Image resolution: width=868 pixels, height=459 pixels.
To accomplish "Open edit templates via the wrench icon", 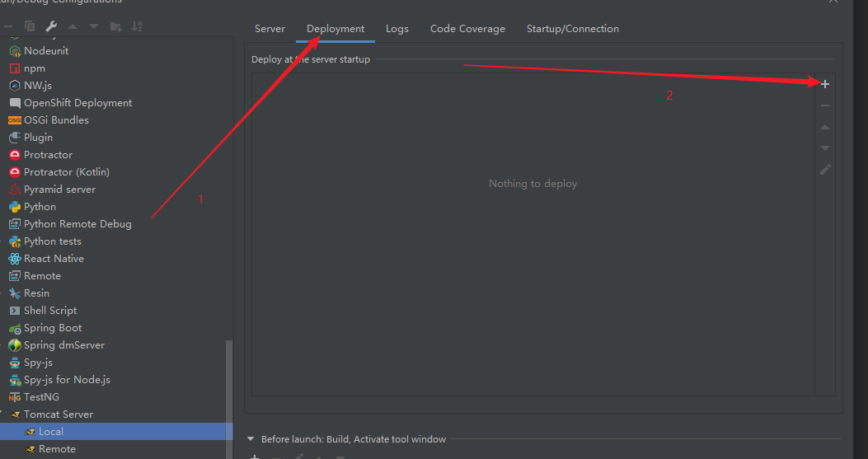I will (x=51, y=26).
